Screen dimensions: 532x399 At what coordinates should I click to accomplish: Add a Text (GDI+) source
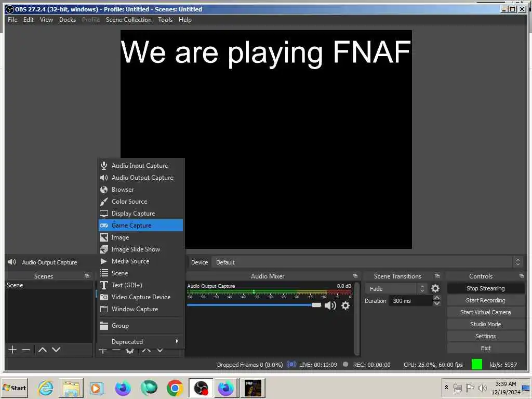coord(140,285)
